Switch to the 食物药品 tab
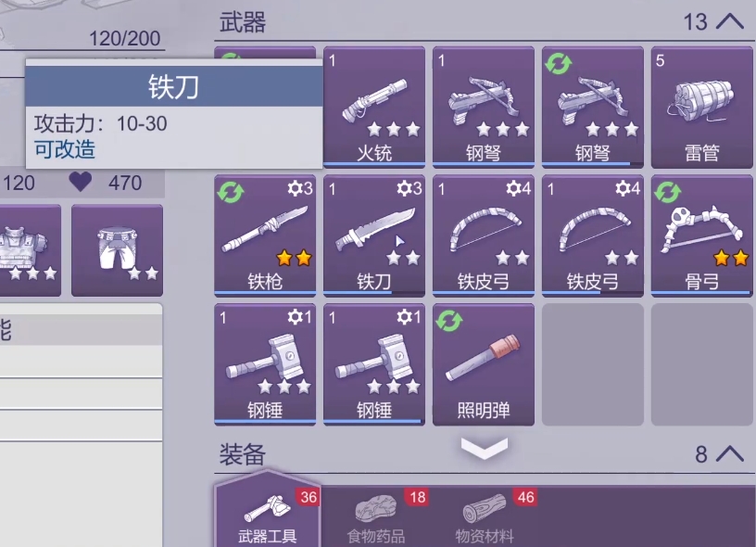Screen dimensions: 756x547 click(x=375, y=516)
